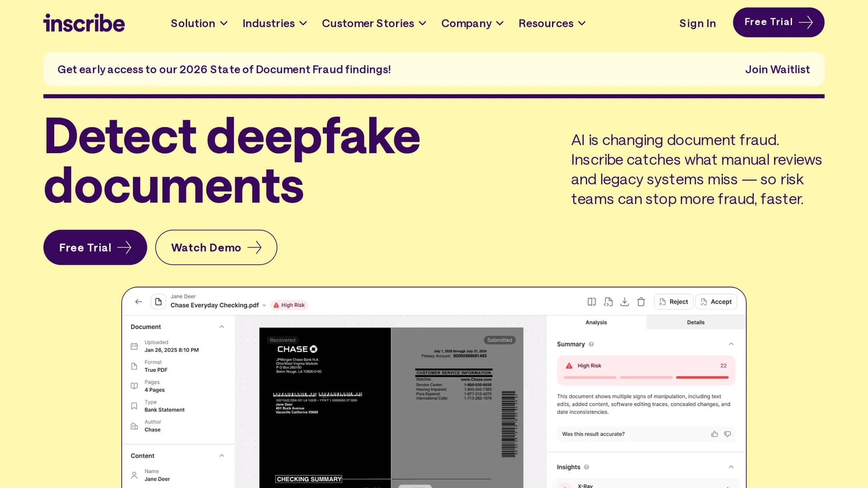Go back using the back arrow icon

click(139, 302)
